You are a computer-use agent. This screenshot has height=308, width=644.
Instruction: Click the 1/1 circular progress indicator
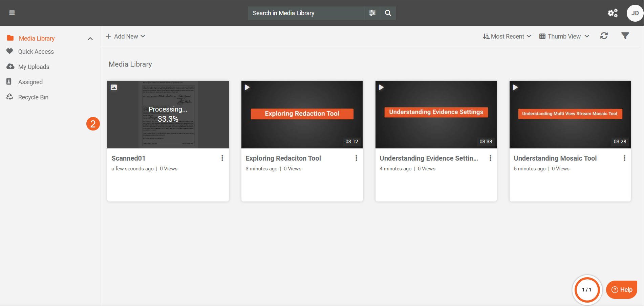click(587, 290)
